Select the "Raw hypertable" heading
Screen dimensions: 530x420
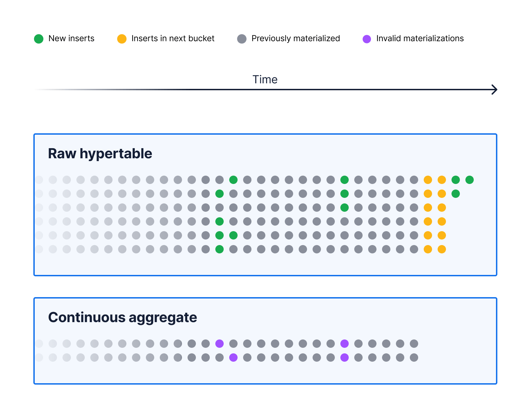tap(100, 153)
